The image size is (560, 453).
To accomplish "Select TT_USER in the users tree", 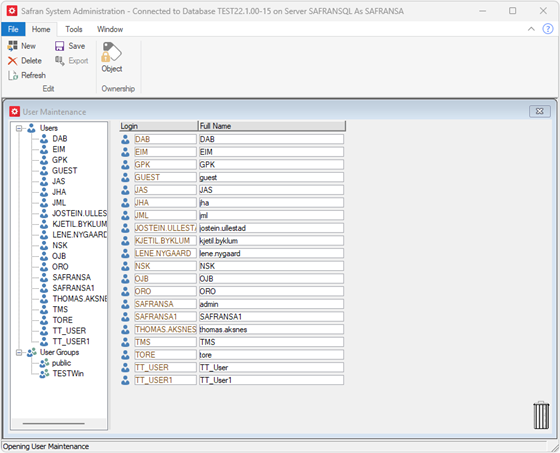I will click(69, 331).
